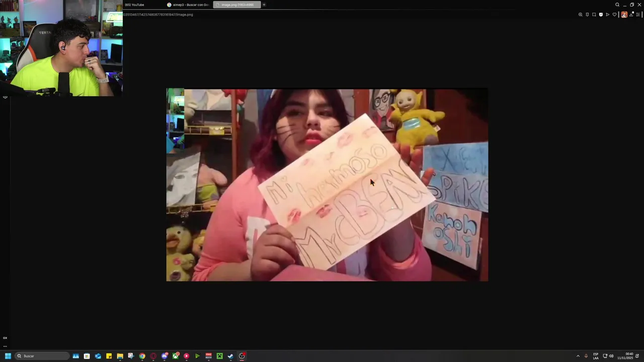Viewport: 644px width, 362px height.
Task: Open the notification center icon beside the clock
Action: coord(637,356)
